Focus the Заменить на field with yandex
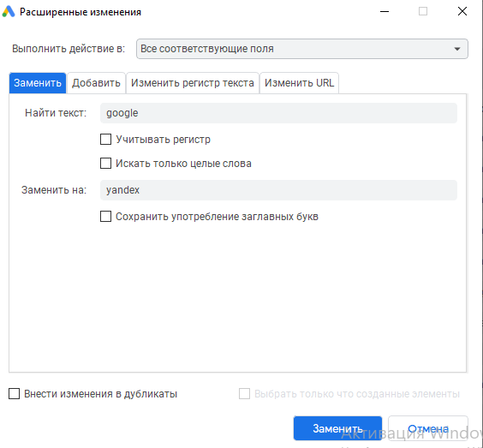The image size is (483, 448). (278, 190)
